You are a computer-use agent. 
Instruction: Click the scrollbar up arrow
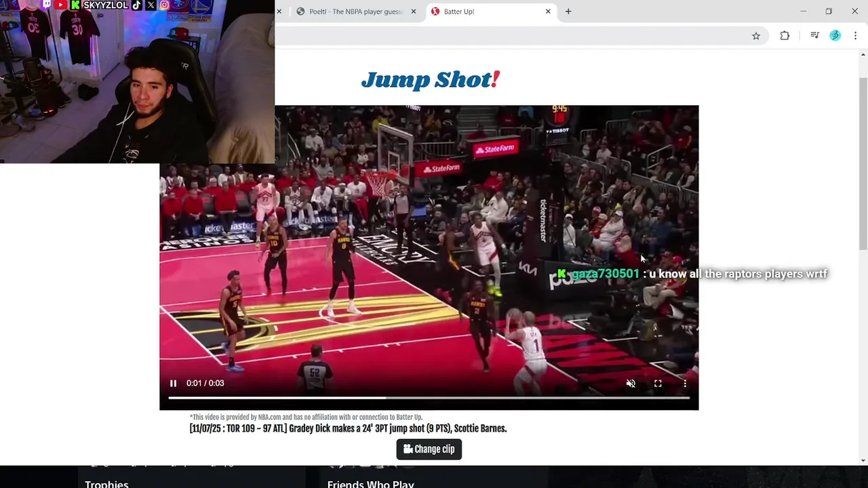click(863, 55)
